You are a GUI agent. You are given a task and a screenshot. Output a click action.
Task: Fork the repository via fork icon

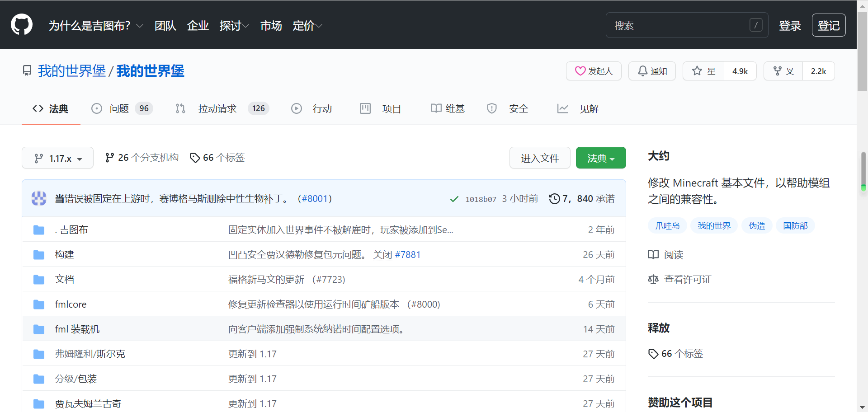[x=778, y=71]
